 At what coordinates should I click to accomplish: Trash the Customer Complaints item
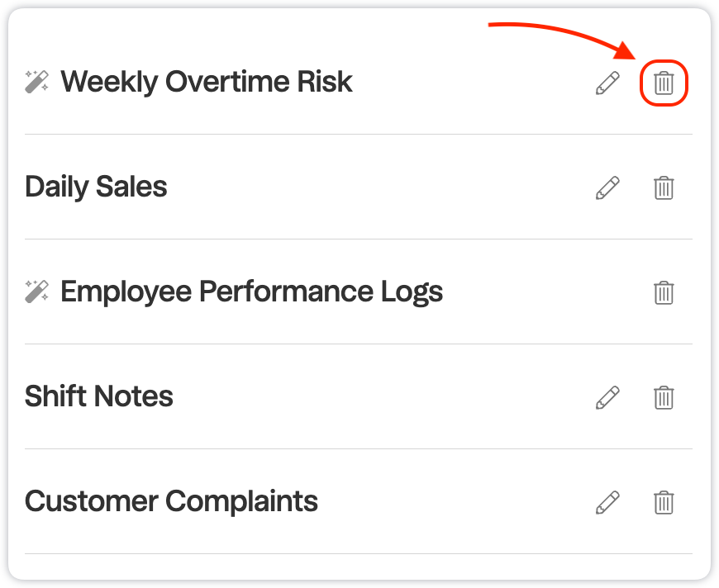coord(664,502)
